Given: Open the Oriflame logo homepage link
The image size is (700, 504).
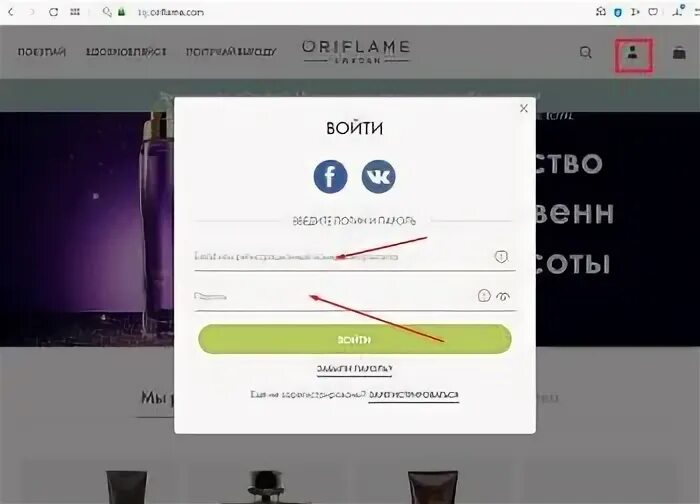Looking at the screenshot, I should pyautogui.click(x=356, y=52).
